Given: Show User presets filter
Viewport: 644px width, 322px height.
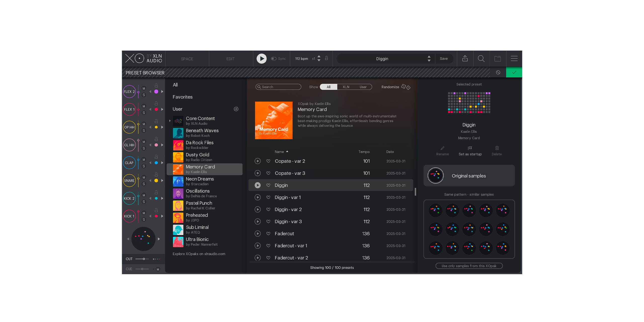Looking at the screenshot, I should coord(363,87).
